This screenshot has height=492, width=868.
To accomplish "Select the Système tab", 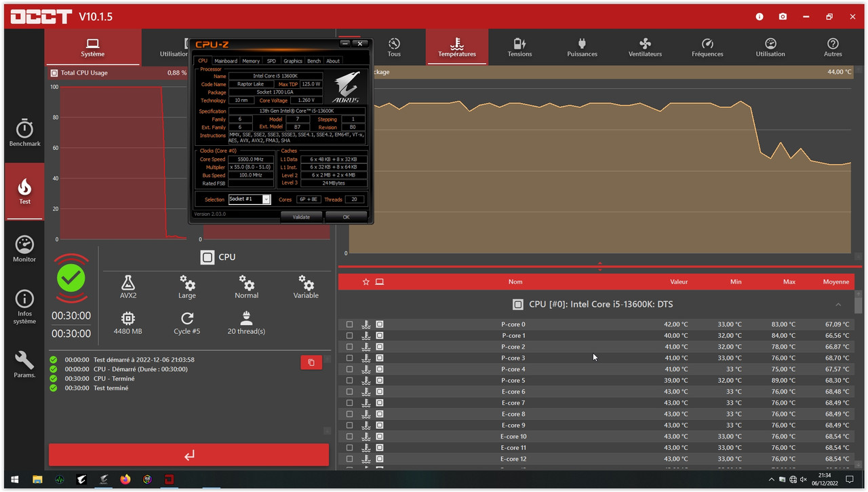I will click(x=93, y=47).
